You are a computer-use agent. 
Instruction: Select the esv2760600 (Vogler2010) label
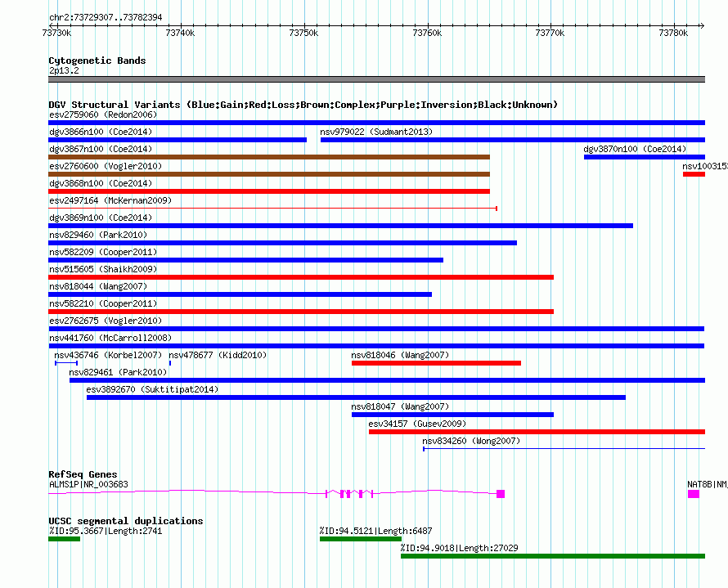[x=106, y=166]
